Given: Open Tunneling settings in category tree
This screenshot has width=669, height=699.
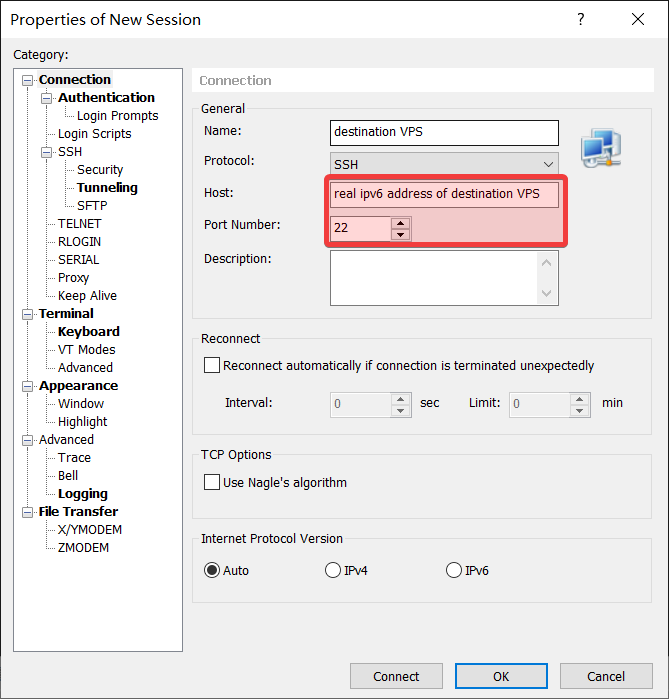Looking at the screenshot, I should tap(107, 188).
